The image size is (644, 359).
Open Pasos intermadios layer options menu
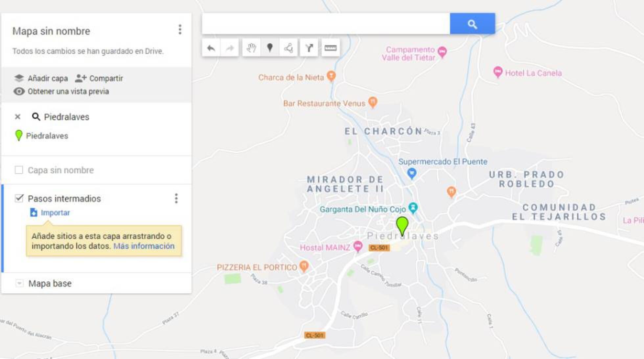coord(176,198)
